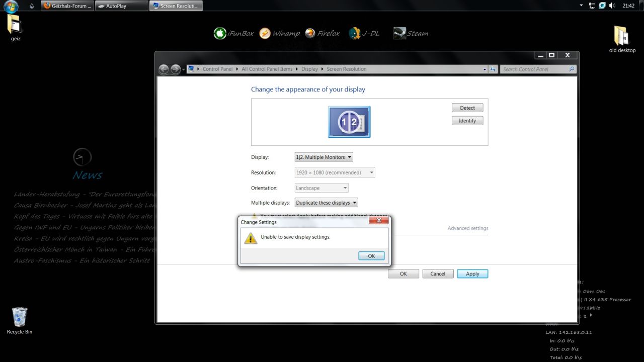Click OK in the Change Settings dialog
This screenshot has width=644, height=362.
(371, 256)
